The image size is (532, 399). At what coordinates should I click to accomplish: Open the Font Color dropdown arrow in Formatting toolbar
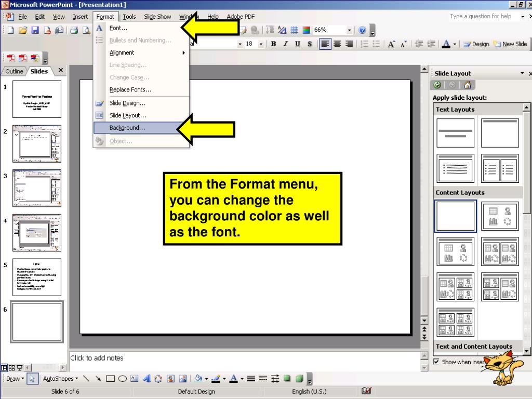pyautogui.click(x=455, y=44)
